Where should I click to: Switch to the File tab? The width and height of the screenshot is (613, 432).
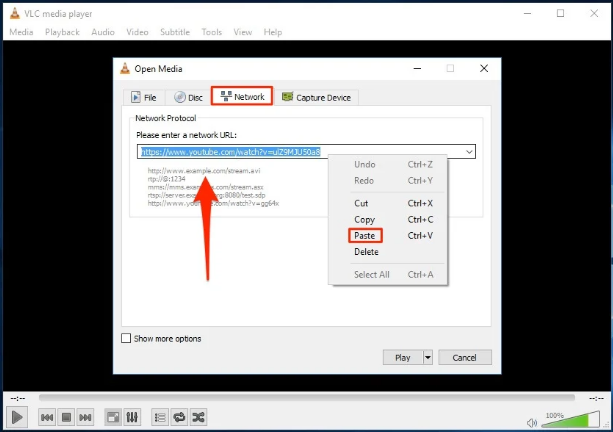[143, 97]
